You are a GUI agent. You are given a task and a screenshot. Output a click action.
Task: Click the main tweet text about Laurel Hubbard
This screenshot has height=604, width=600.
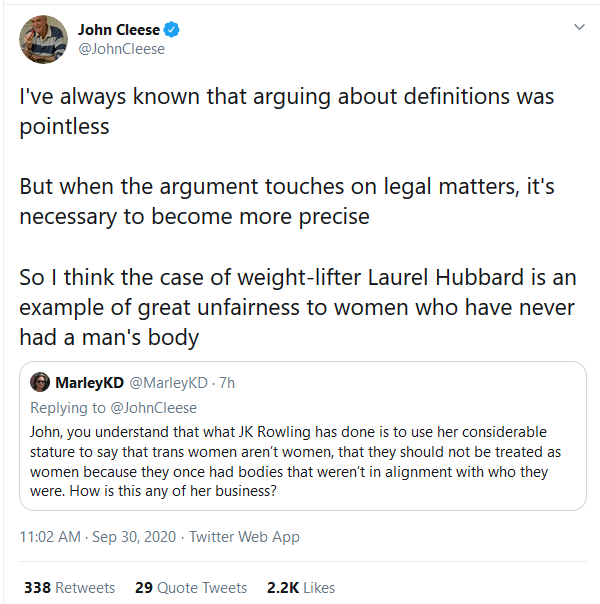pos(298,307)
